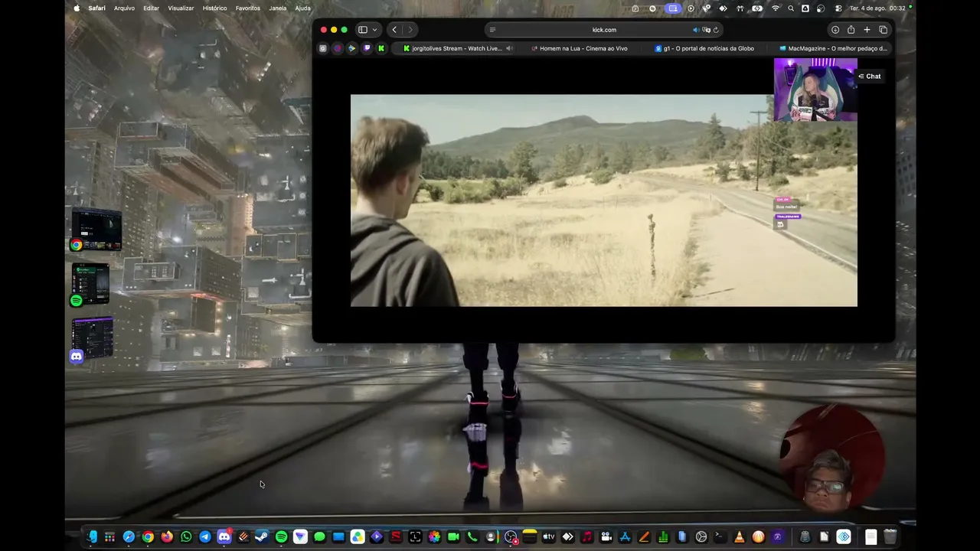Open Steam from the Dock

click(x=262, y=537)
